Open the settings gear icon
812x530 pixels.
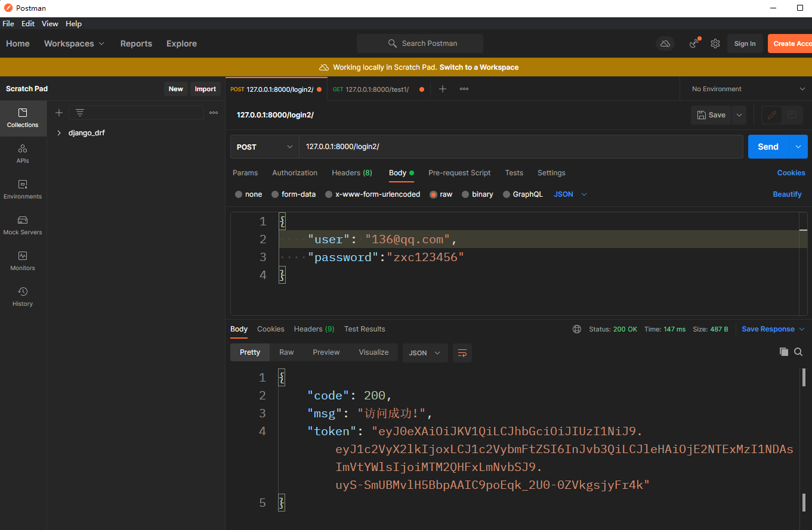tap(715, 44)
